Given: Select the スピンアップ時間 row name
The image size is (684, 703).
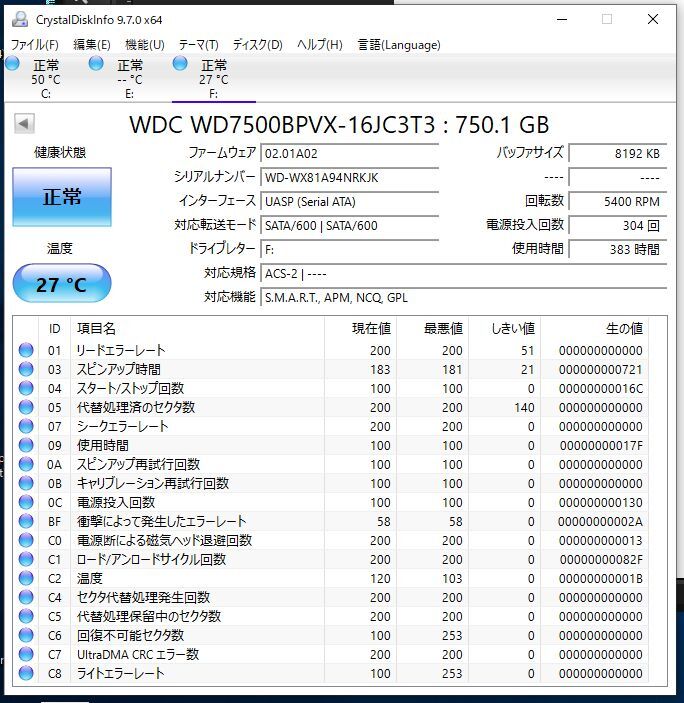Looking at the screenshot, I should (118, 369).
